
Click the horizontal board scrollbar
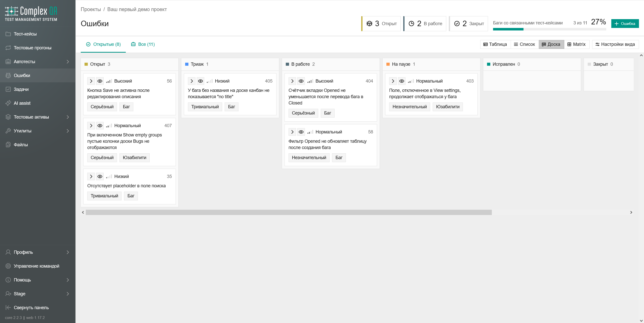[x=289, y=212]
